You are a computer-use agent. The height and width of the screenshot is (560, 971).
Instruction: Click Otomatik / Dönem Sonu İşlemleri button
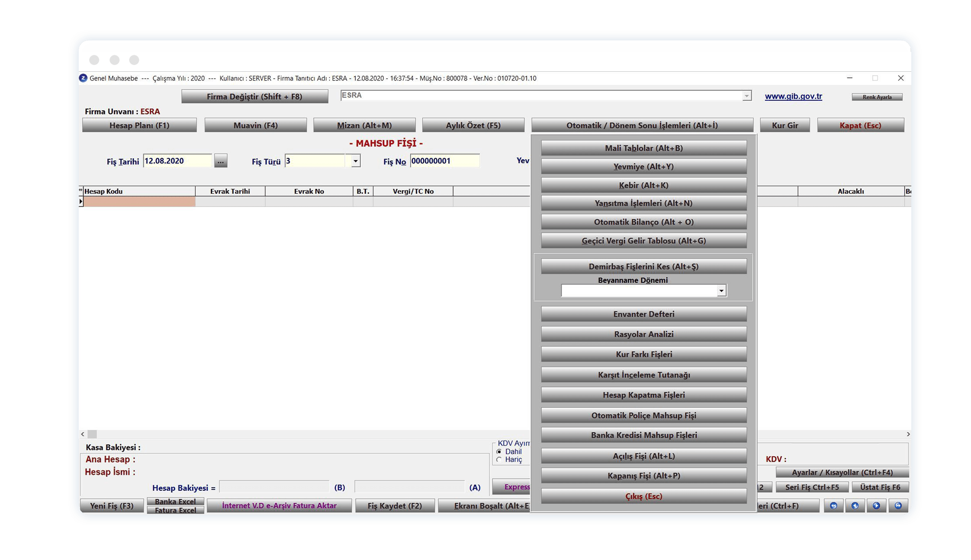[642, 125]
